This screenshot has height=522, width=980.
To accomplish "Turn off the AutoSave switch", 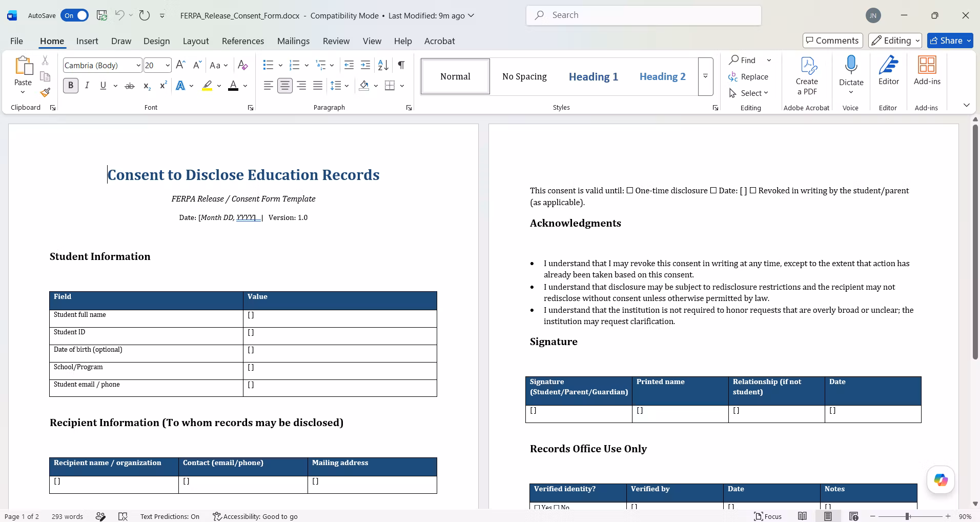I will [x=75, y=15].
